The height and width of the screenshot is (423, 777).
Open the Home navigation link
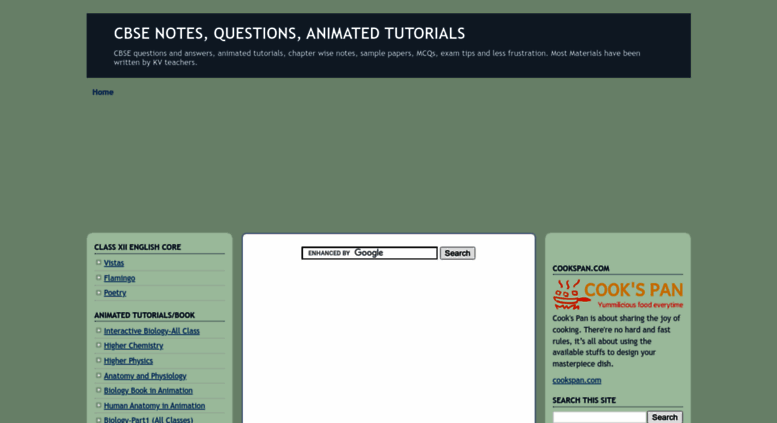[x=103, y=92]
